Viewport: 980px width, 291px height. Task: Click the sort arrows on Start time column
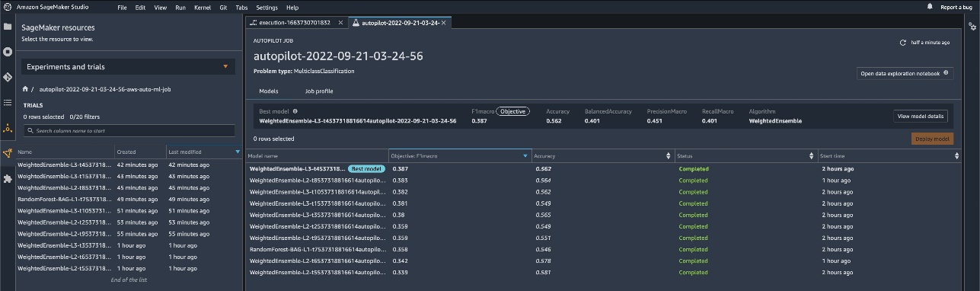tap(957, 155)
